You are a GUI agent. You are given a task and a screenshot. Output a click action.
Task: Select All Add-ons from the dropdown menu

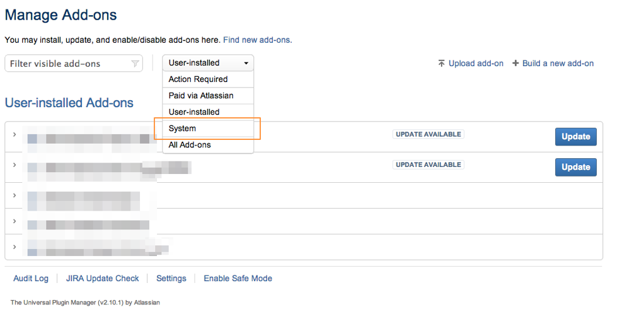click(x=190, y=145)
